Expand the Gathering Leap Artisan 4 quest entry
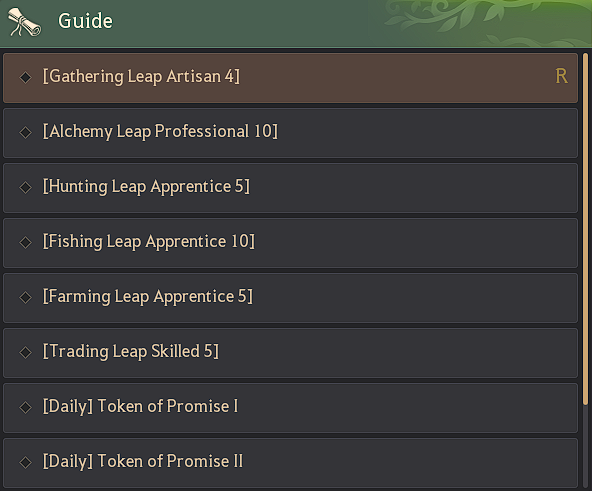592x491 pixels. click(290, 78)
